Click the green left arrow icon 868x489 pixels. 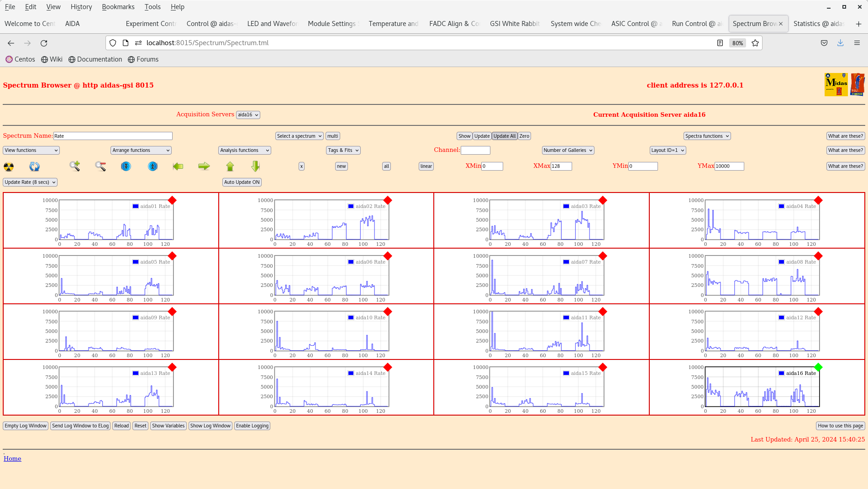pyautogui.click(x=178, y=166)
